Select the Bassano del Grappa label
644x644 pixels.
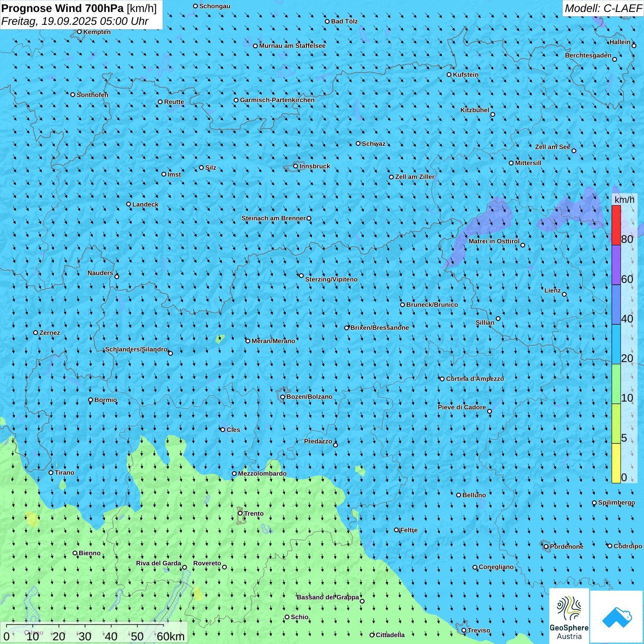tap(328, 597)
